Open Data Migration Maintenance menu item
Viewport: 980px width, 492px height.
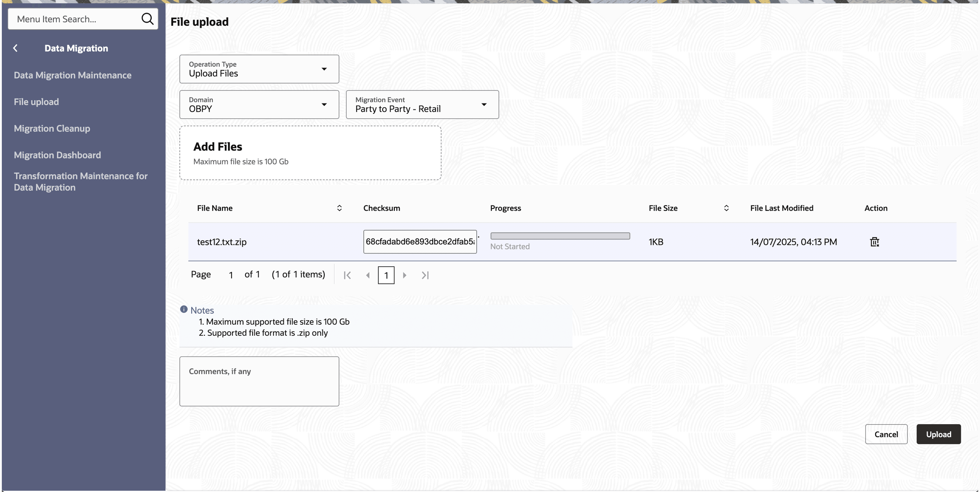(x=73, y=75)
